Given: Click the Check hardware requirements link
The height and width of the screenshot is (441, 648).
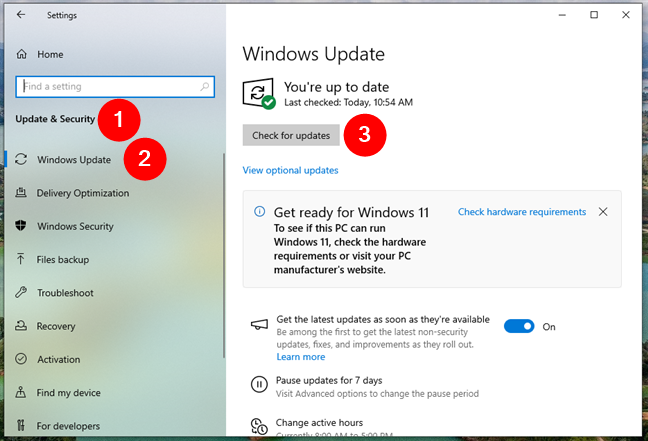Looking at the screenshot, I should click(x=522, y=212).
